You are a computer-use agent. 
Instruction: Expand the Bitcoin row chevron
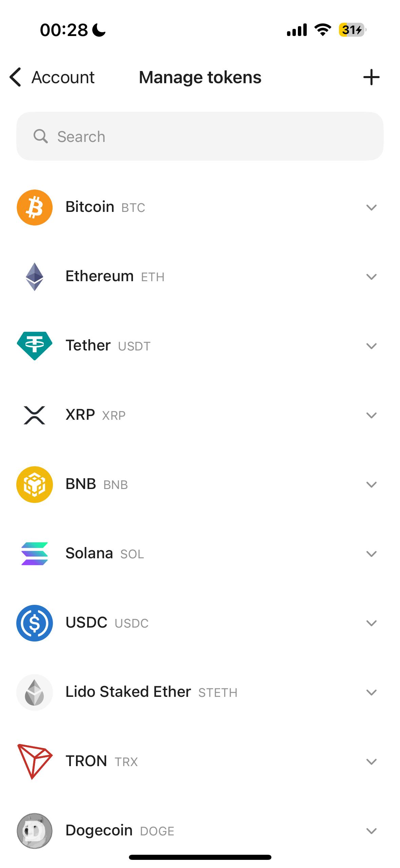(x=372, y=207)
